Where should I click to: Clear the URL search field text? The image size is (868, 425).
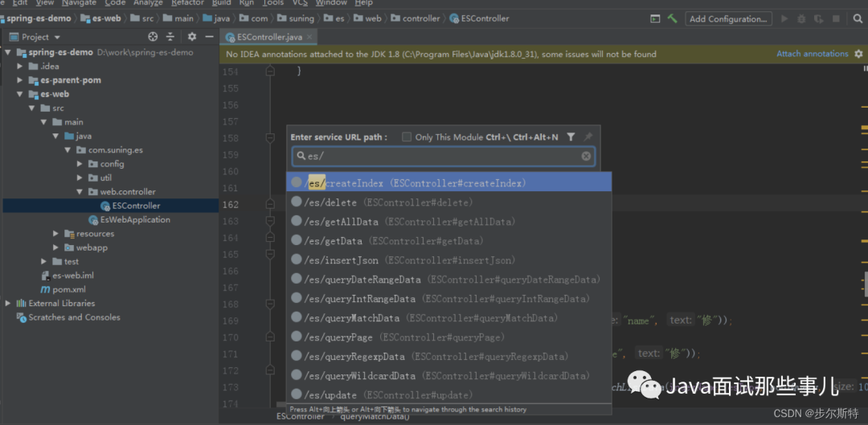[x=586, y=157]
